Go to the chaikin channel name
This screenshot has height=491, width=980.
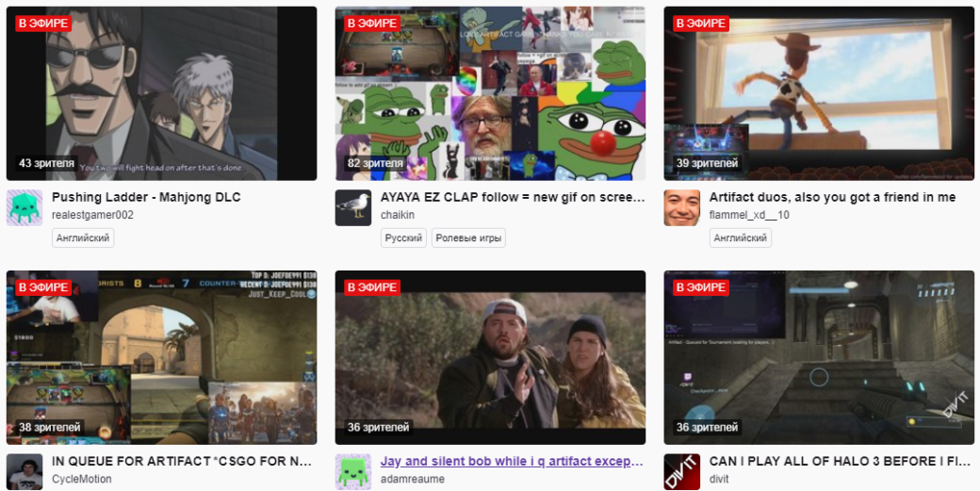398,215
